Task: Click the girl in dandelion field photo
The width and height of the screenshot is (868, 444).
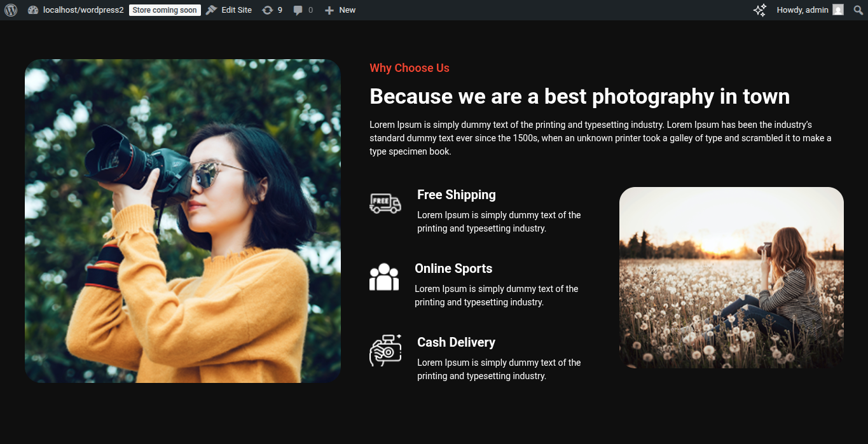Action: click(731, 277)
